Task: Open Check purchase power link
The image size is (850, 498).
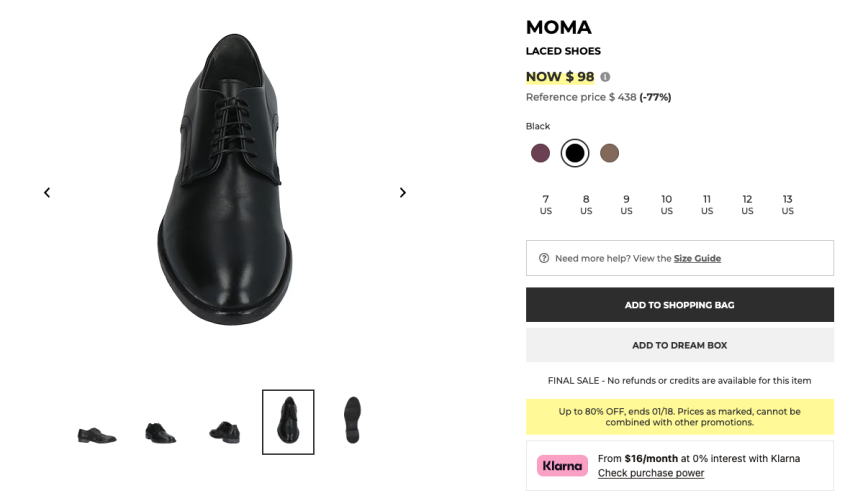Action: pos(650,473)
